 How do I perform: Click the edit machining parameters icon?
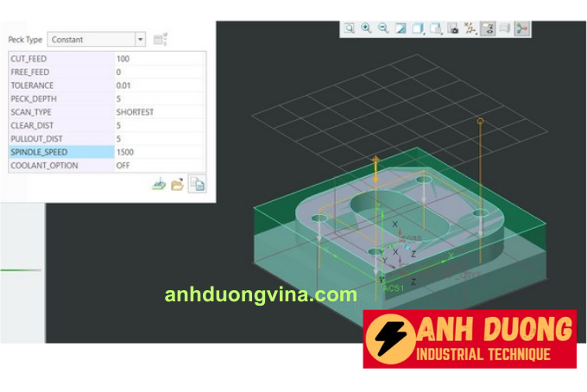(x=159, y=184)
